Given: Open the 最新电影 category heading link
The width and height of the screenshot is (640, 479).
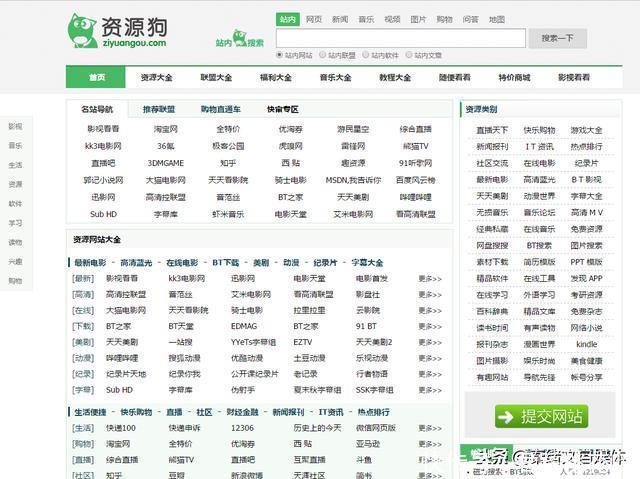Looking at the screenshot, I should (90, 263).
